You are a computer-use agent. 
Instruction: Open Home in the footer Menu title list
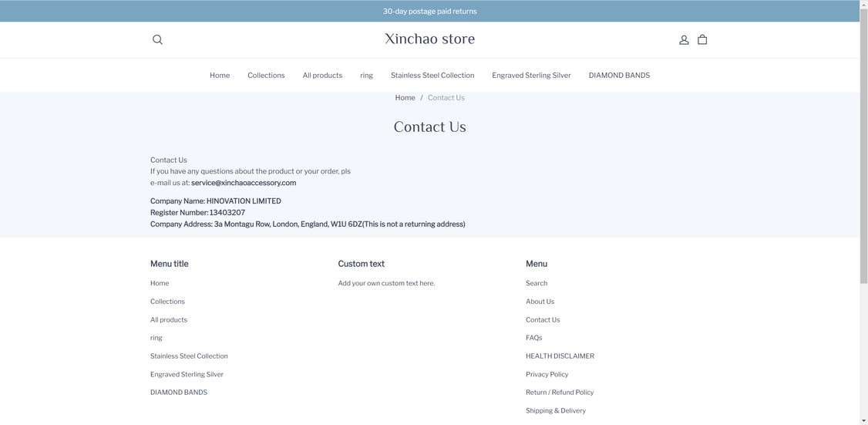tap(160, 283)
